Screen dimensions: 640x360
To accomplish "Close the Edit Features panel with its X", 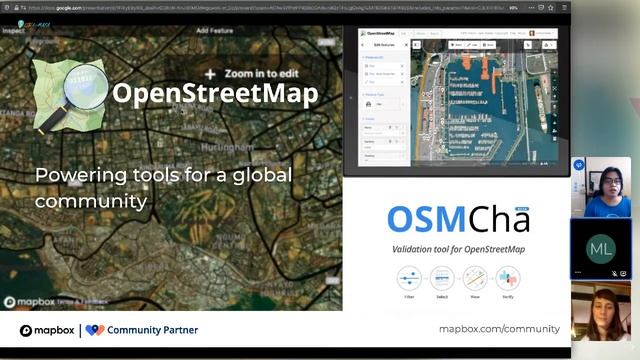I will point(406,45).
